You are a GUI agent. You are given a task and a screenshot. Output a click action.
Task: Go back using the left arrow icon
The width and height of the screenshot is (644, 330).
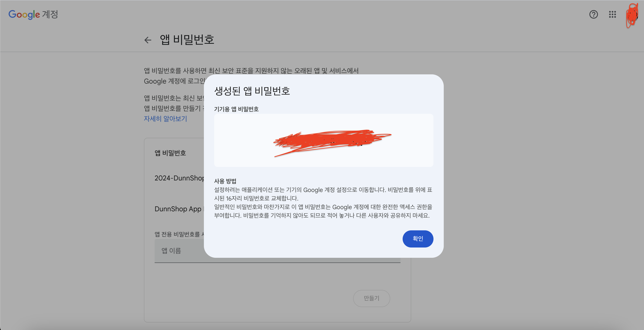pos(148,40)
